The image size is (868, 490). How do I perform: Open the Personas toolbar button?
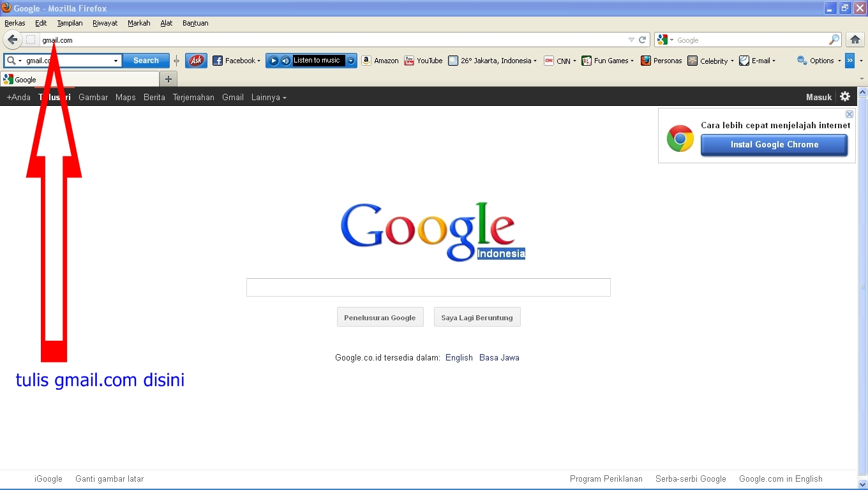[661, 61]
